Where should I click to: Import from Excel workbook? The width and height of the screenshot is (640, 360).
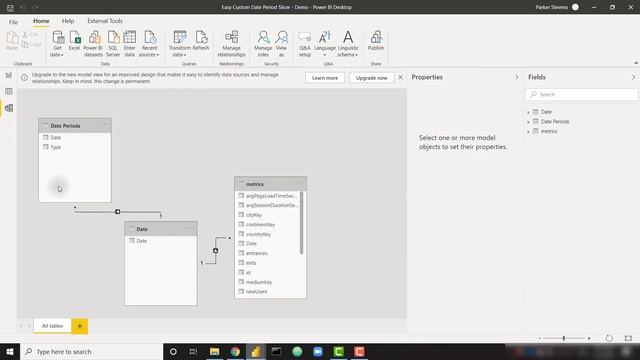click(74, 41)
